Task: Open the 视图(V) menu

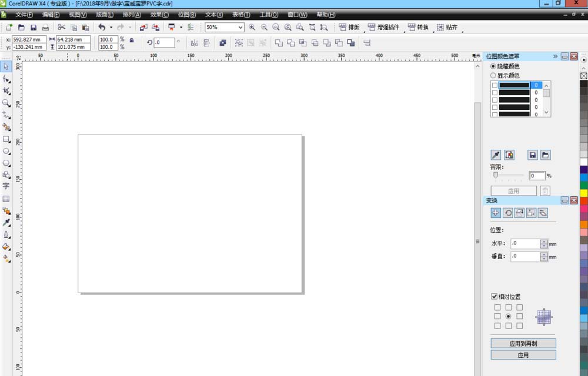Action: (78, 15)
